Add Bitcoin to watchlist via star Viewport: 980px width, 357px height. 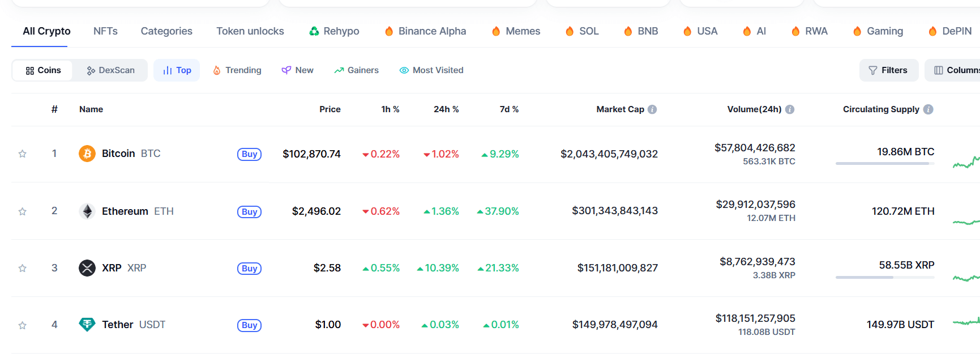point(22,154)
